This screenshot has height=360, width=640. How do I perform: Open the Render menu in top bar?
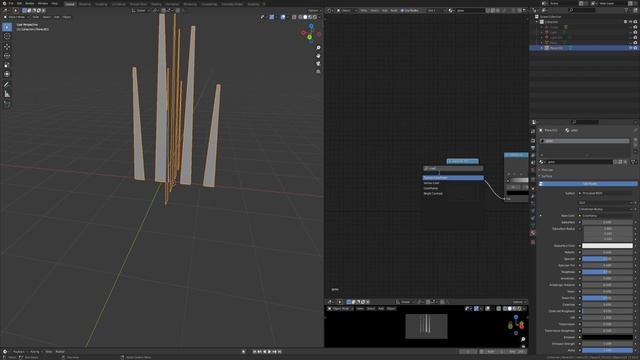[x=30, y=3]
